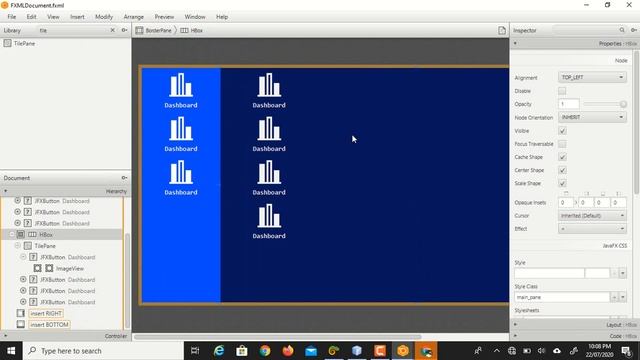This screenshot has width=640, height=360.
Task: Open the Layout section of Inspector
Action: [574, 324]
